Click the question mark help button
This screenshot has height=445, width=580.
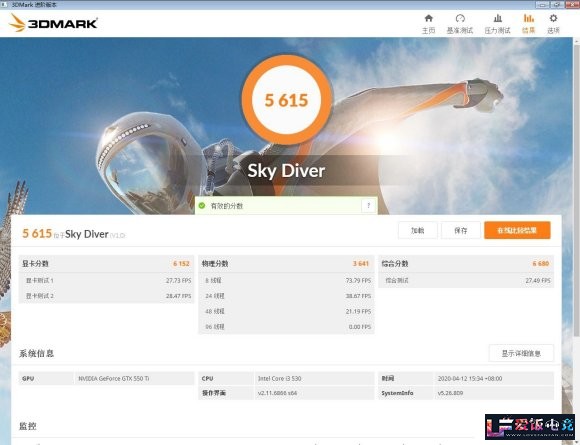[x=368, y=206]
